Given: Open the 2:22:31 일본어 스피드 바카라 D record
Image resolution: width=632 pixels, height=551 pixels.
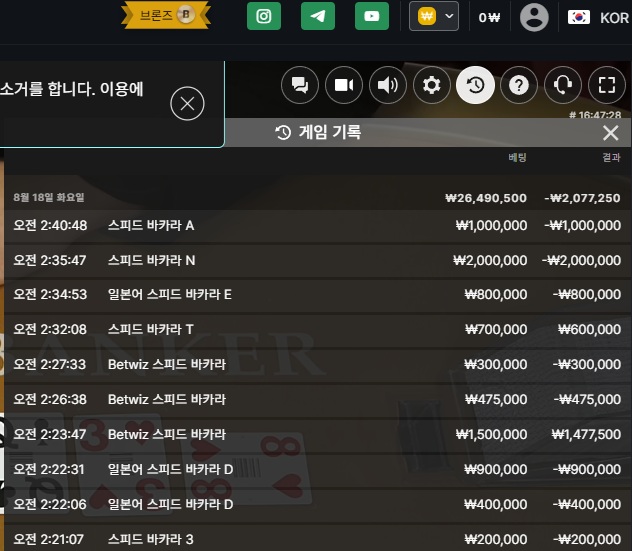Looking at the screenshot, I should 318,470.
